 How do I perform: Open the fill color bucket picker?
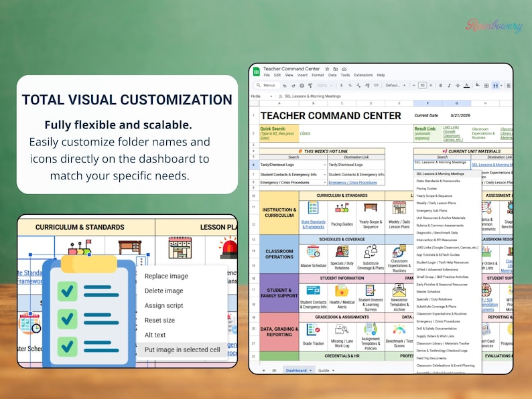pos(478,85)
